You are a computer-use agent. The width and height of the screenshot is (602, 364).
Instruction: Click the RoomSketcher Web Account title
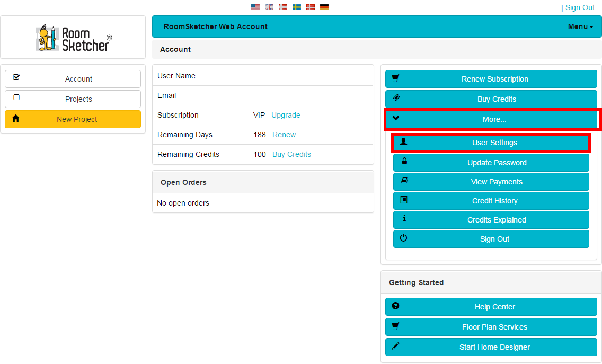[x=216, y=26]
